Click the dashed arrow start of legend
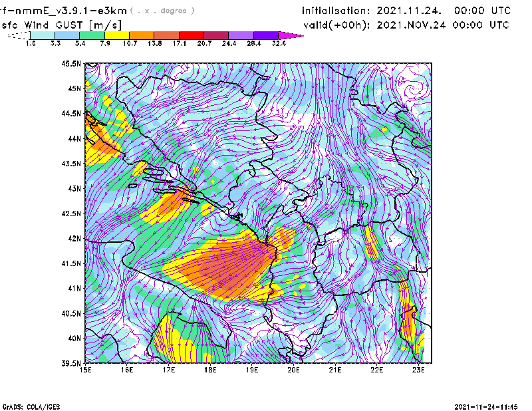The height and width of the screenshot is (411, 532). tap(19, 35)
